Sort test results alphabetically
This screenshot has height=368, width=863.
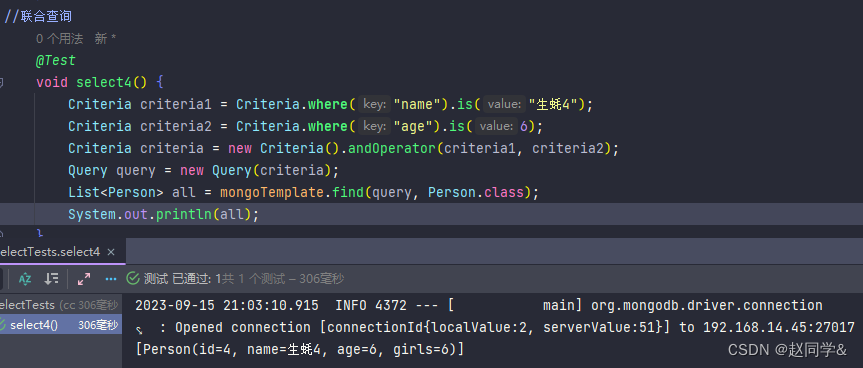pos(25,279)
